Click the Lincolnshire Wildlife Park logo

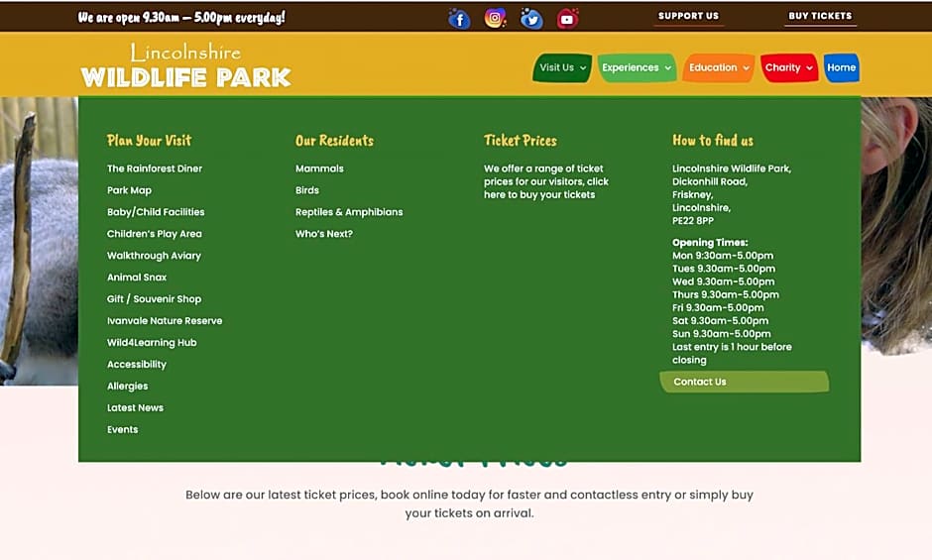pyautogui.click(x=185, y=65)
